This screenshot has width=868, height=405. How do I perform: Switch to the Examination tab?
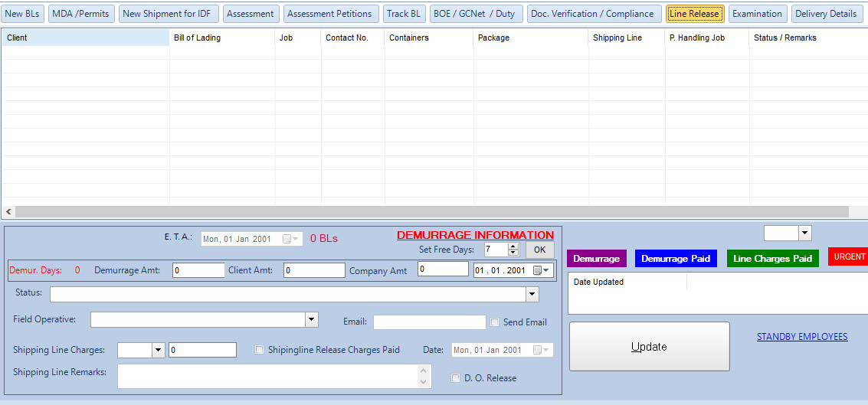point(757,14)
